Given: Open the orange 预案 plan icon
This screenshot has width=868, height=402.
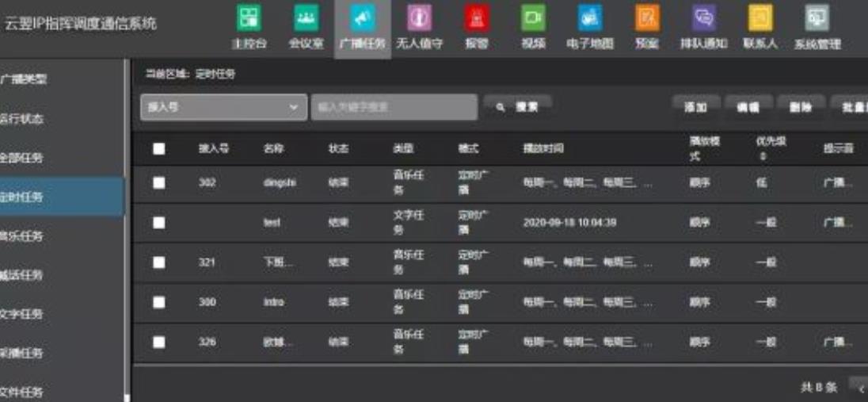Looking at the screenshot, I should pyautogui.click(x=647, y=18).
